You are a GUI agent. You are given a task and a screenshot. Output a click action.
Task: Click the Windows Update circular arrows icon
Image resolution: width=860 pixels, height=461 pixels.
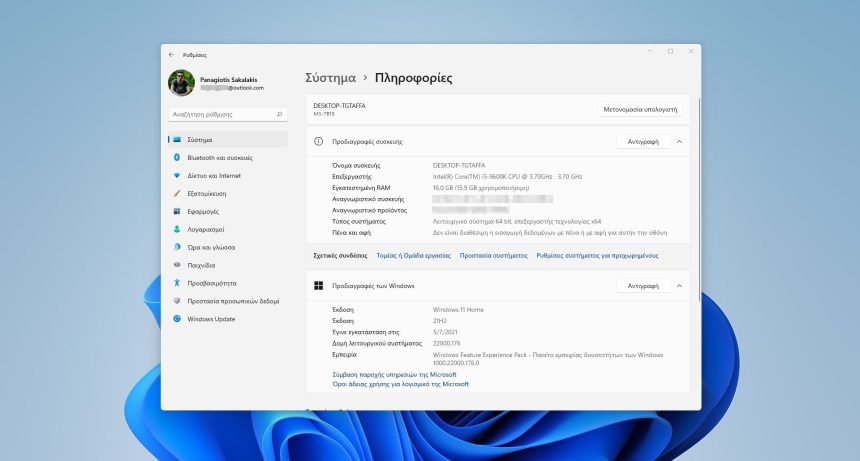[177, 318]
